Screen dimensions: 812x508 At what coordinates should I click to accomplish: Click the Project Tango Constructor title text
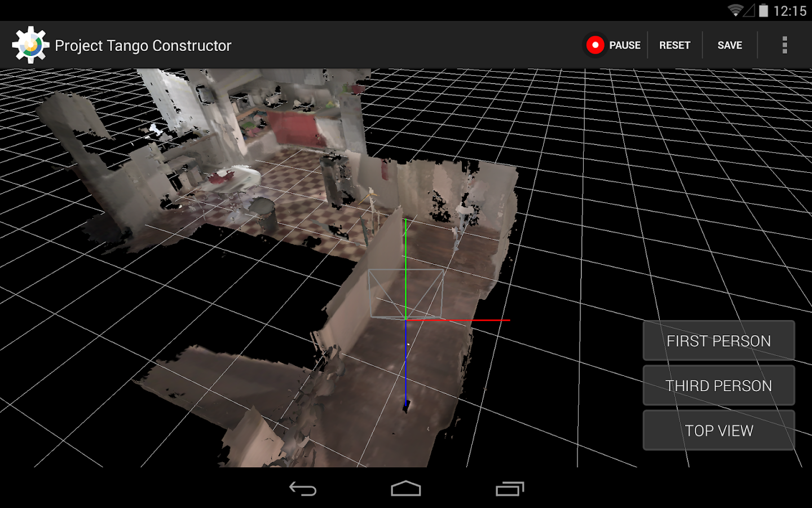coord(143,46)
